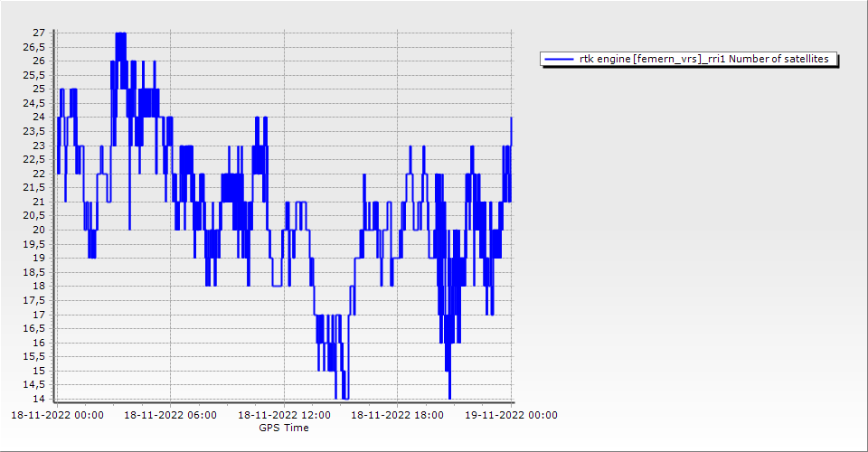Click the 22,5 y-axis tick label
Image resolution: width=868 pixels, height=452 pixels.
35,159
